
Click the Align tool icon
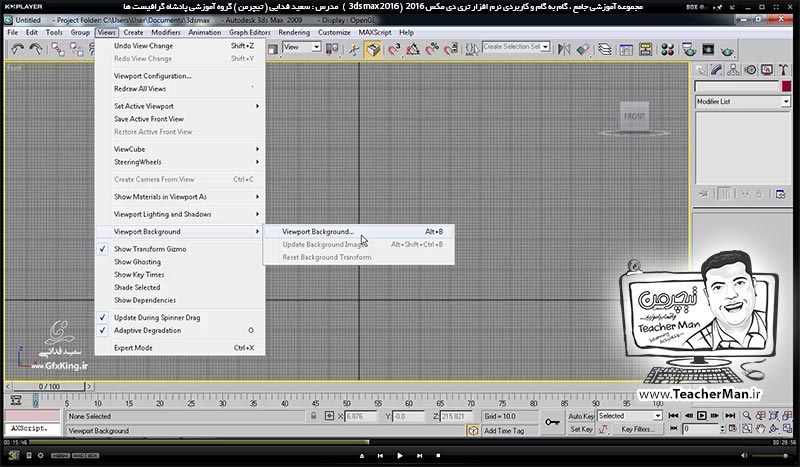[583, 49]
